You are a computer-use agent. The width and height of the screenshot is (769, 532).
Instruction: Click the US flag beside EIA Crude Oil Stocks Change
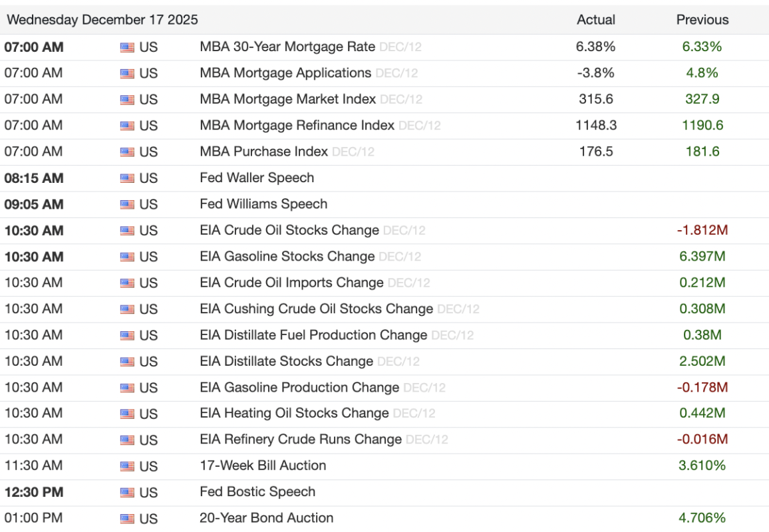pos(127,231)
